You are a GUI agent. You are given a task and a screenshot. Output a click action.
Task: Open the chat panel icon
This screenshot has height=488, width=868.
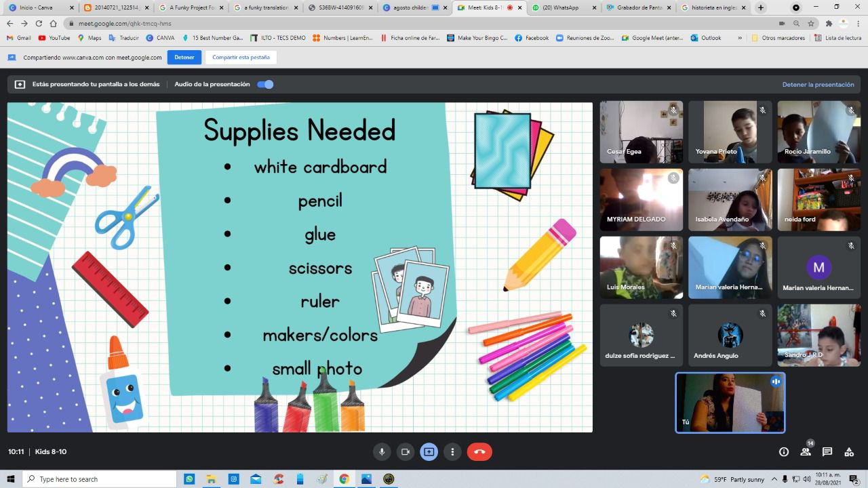point(827,452)
